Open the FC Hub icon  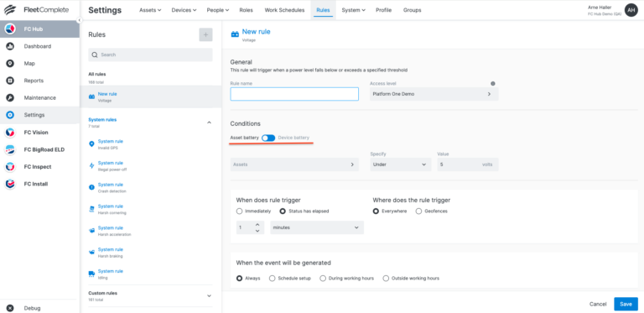click(10, 29)
